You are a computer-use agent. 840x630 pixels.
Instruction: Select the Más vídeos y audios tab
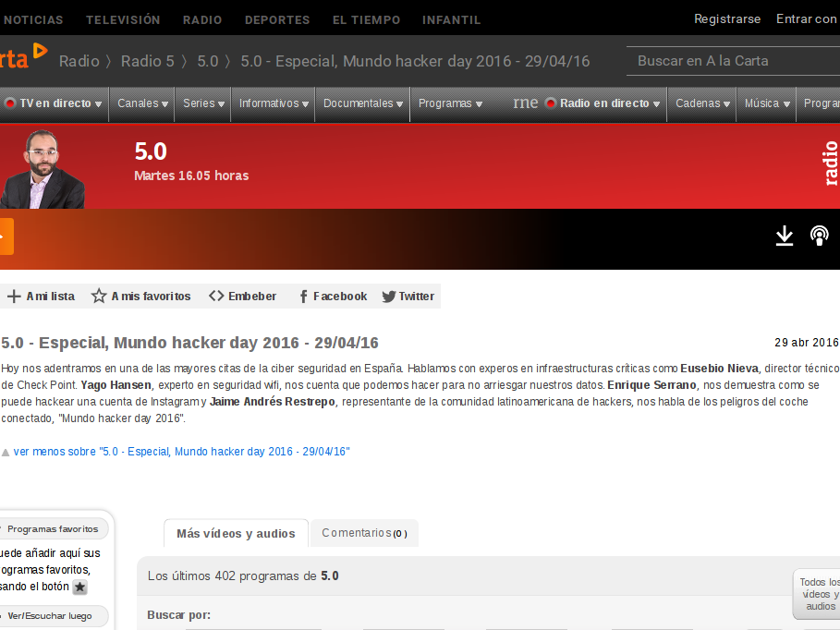[x=236, y=533]
